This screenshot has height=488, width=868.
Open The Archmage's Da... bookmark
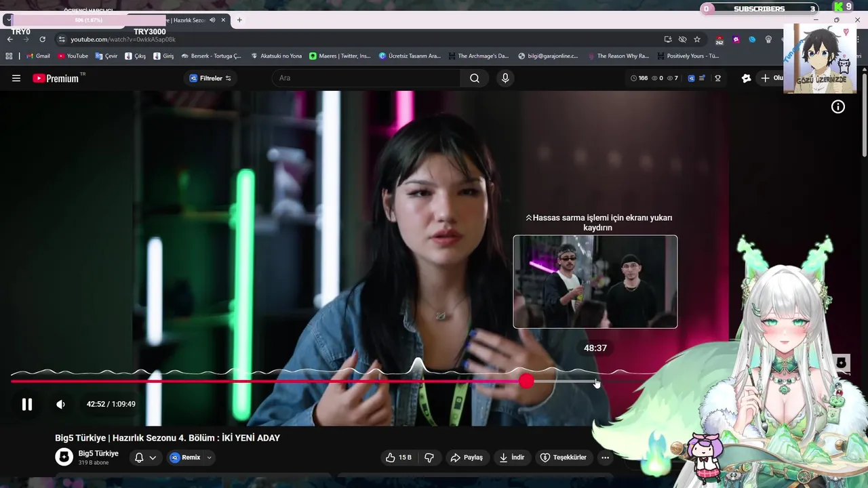478,56
